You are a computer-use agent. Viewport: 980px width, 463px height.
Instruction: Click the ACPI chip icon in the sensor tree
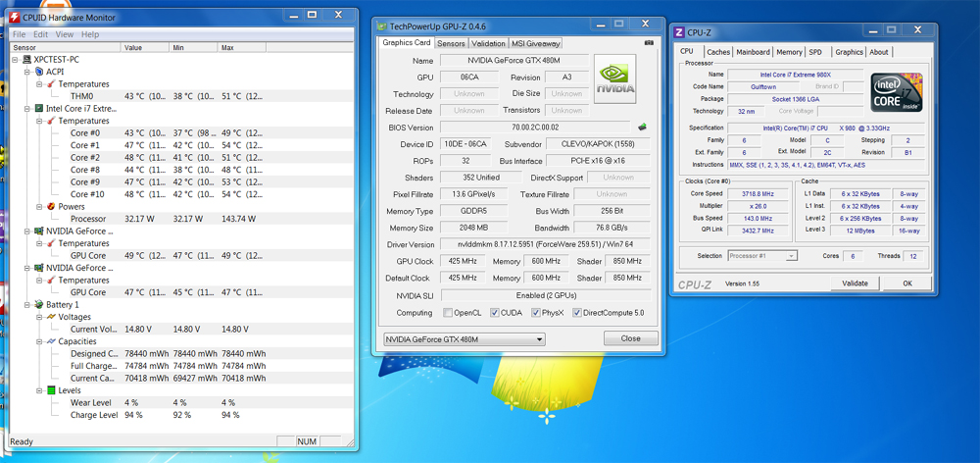click(39, 72)
